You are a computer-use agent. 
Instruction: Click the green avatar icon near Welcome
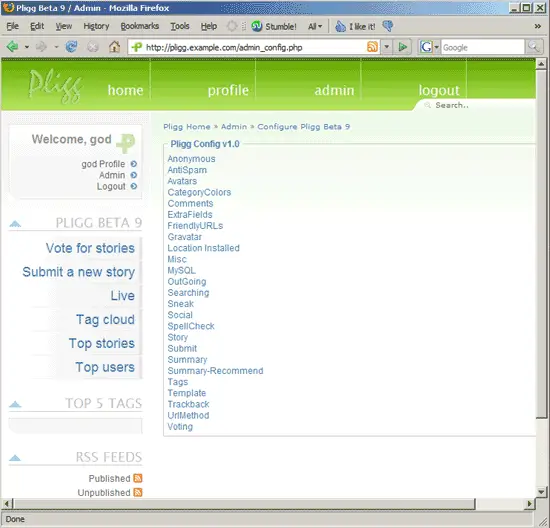[126, 143]
